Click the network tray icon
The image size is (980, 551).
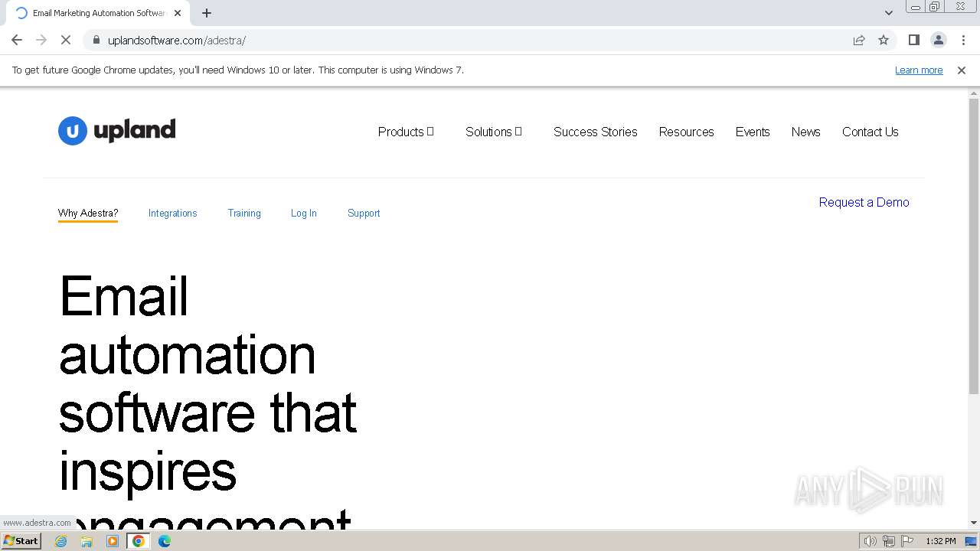coord(889,541)
